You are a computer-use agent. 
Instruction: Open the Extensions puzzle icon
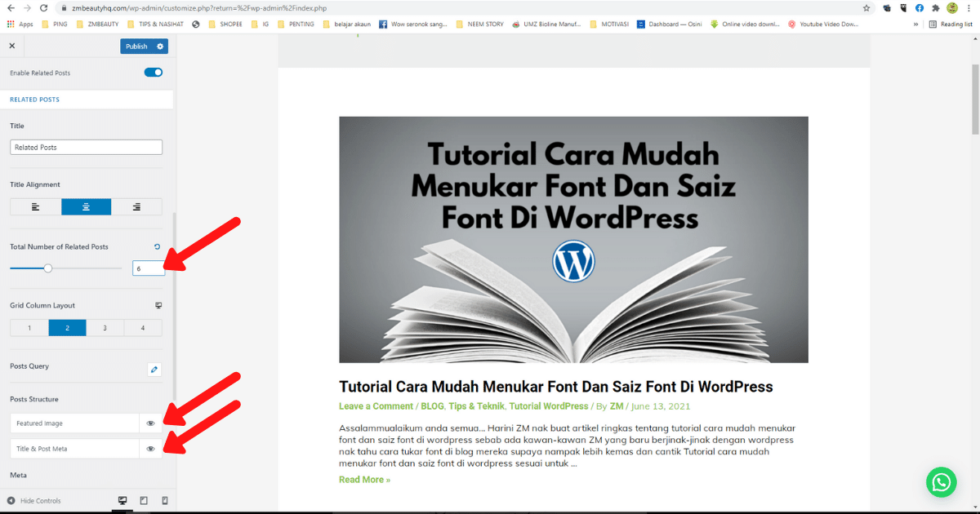936,7
